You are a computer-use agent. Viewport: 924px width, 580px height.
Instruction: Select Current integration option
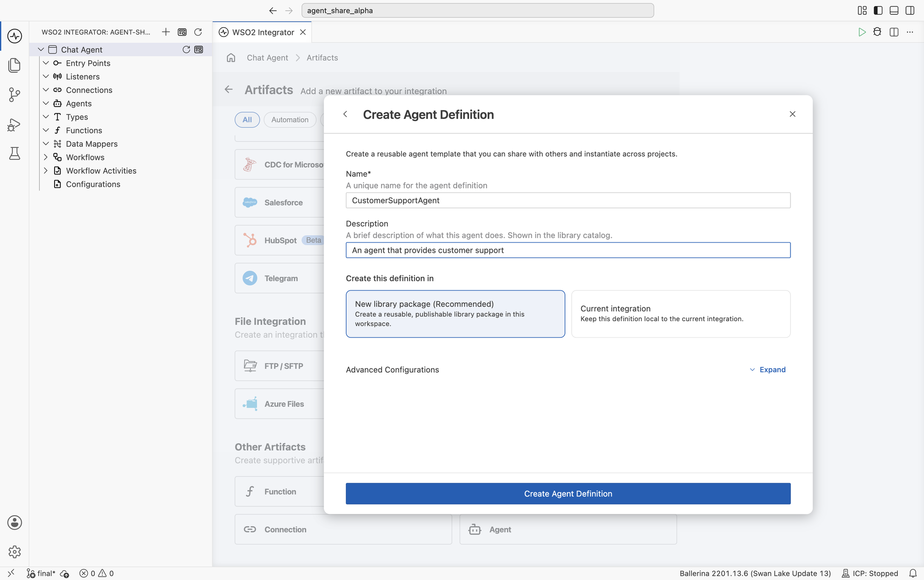point(681,314)
